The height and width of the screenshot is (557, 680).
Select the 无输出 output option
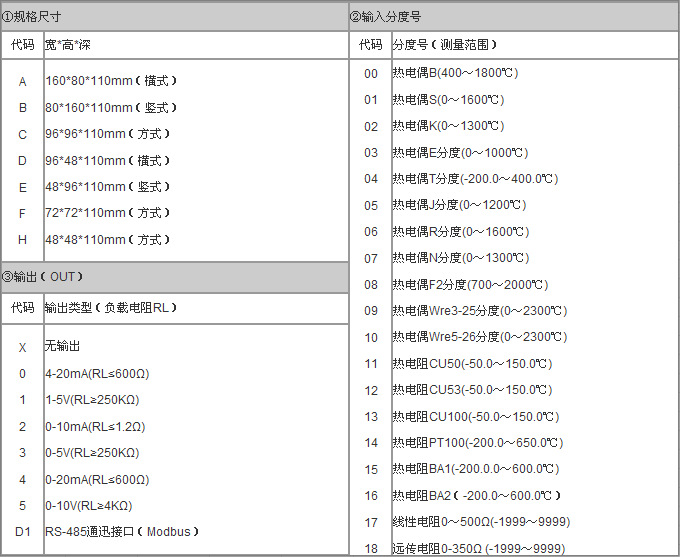tap(62, 346)
